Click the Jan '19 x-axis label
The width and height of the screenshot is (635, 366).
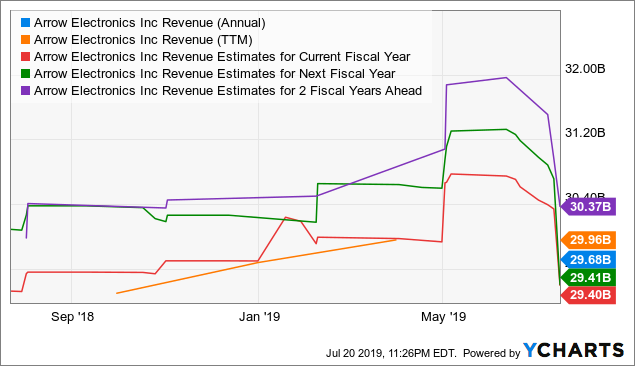260,317
